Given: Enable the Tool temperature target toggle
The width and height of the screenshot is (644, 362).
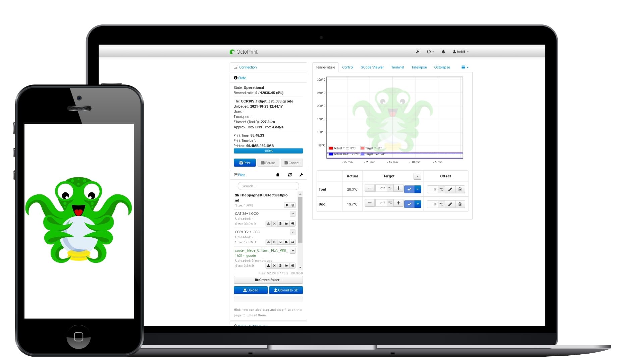Looking at the screenshot, I should pos(409,189).
